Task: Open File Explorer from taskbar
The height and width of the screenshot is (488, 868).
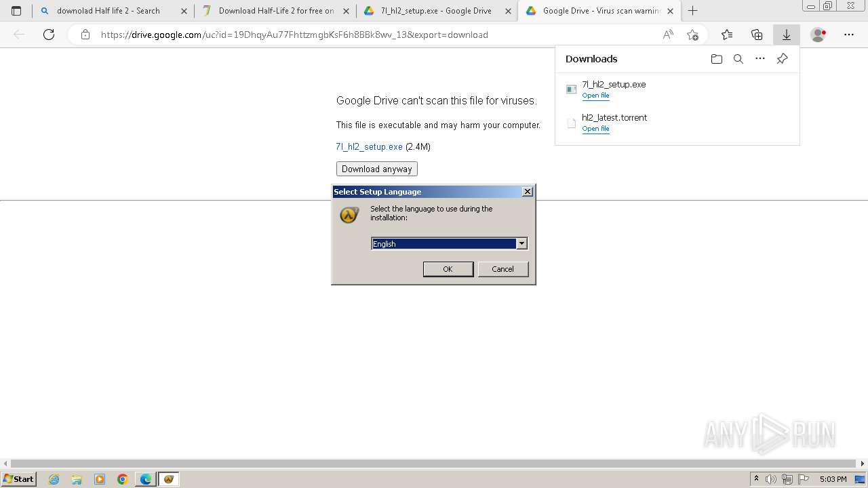Action: pyautogui.click(x=77, y=479)
